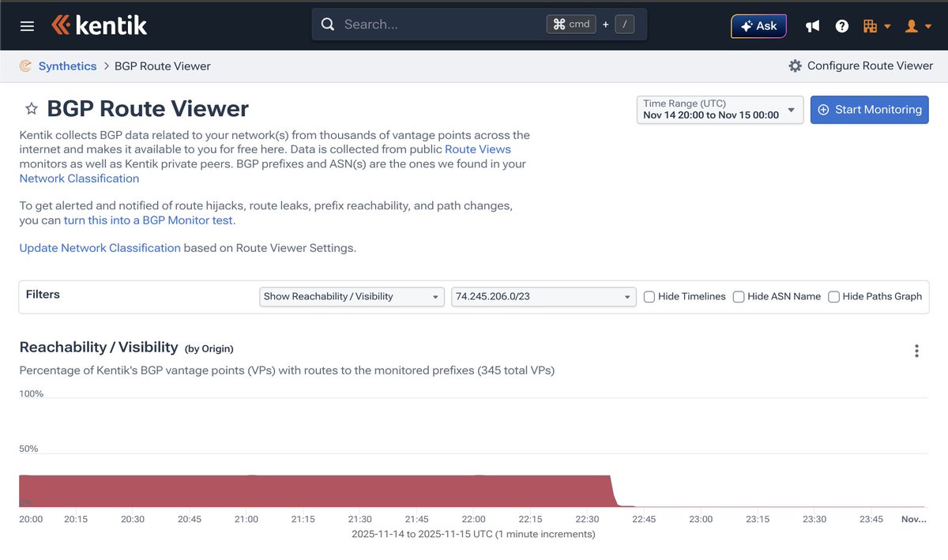Click the Configure Route Viewer gear icon

[x=795, y=66]
